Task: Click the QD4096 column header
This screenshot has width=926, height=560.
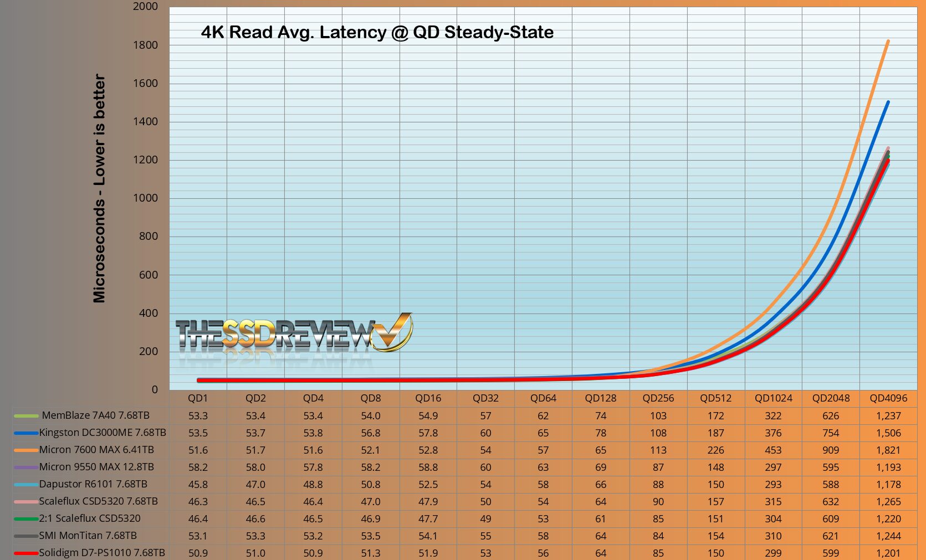Action: pyautogui.click(x=889, y=398)
